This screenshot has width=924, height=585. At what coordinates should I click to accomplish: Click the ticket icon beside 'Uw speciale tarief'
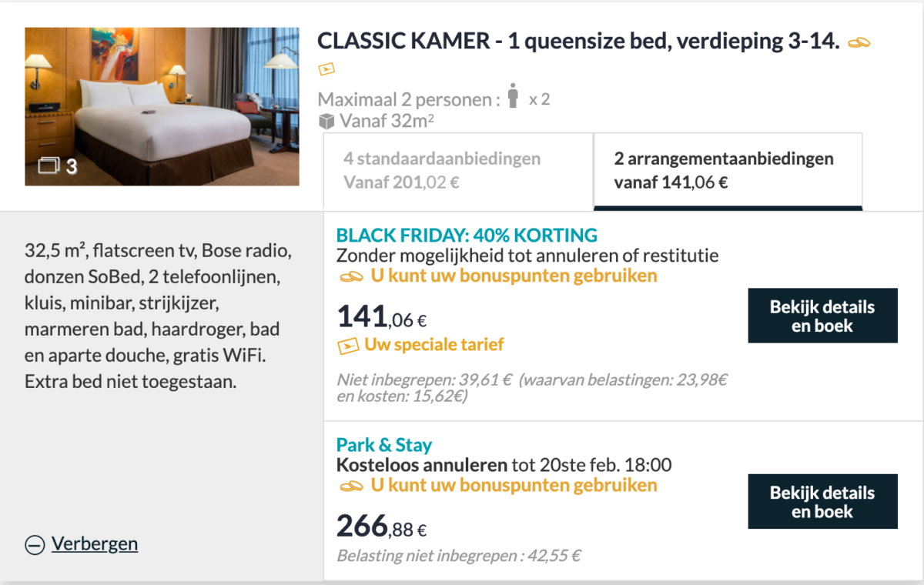point(349,346)
